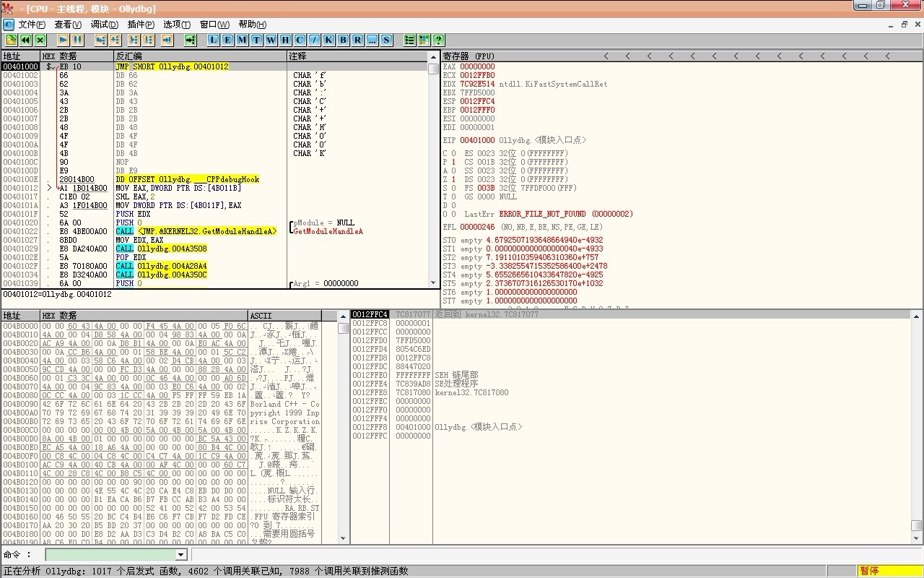Click the HEX 数据 header in dump pane
924x578 pixels.
coord(144,316)
